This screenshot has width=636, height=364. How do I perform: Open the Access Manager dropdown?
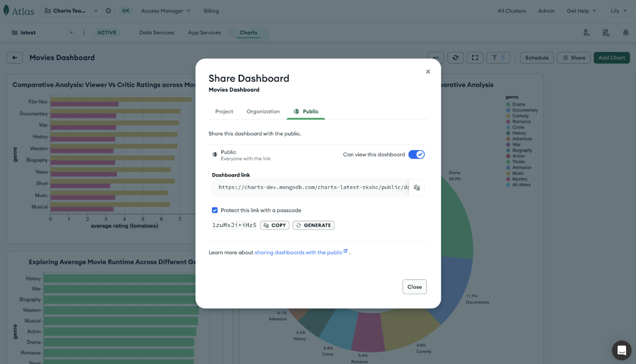tap(165, 11)
